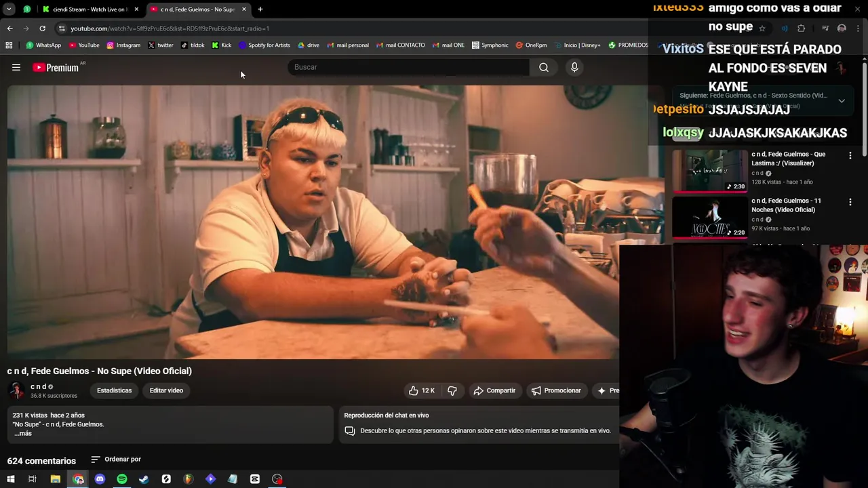Open FL Studio from the taskbar

pyautogui.click(x=189, y=479)
